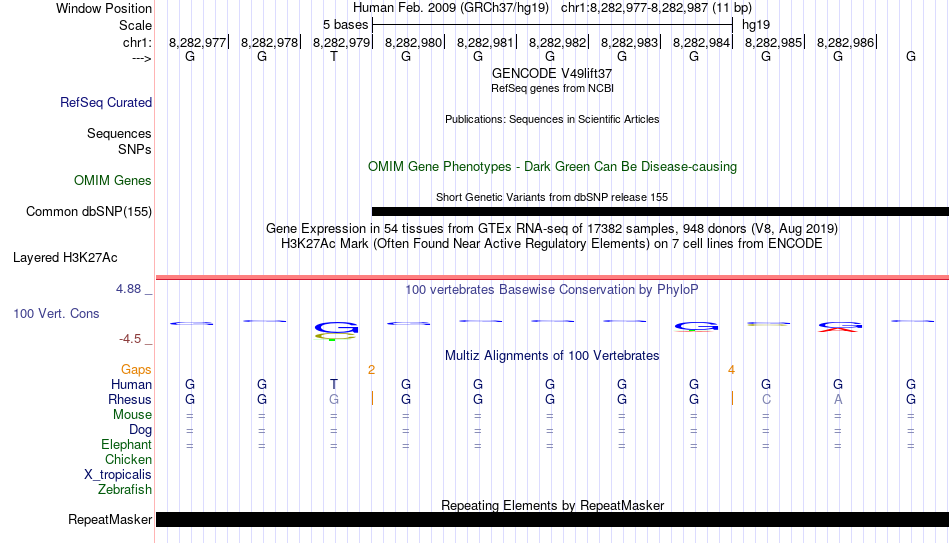Screen dimensions: 950x543
Task: Click the T base in the Human alignment row
Action: click(x=334, y=384)
